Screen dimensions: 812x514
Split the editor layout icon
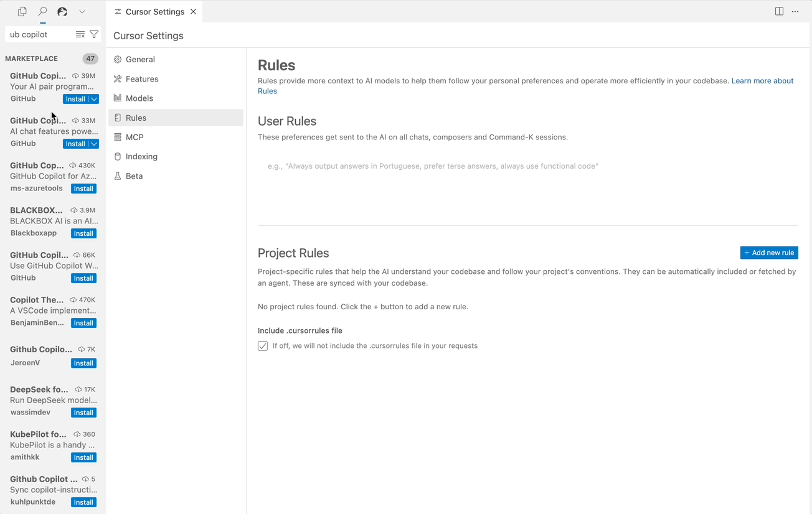[779, 11]
